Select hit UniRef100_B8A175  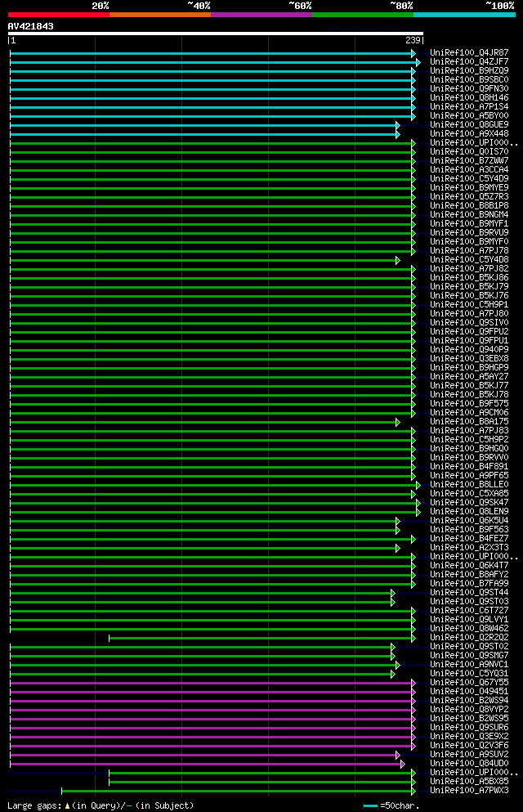pyautogui.click(x=469, y=421)
